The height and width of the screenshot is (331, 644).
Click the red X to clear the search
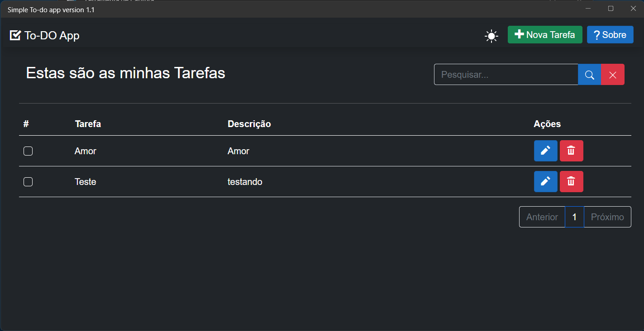point(612,74)
